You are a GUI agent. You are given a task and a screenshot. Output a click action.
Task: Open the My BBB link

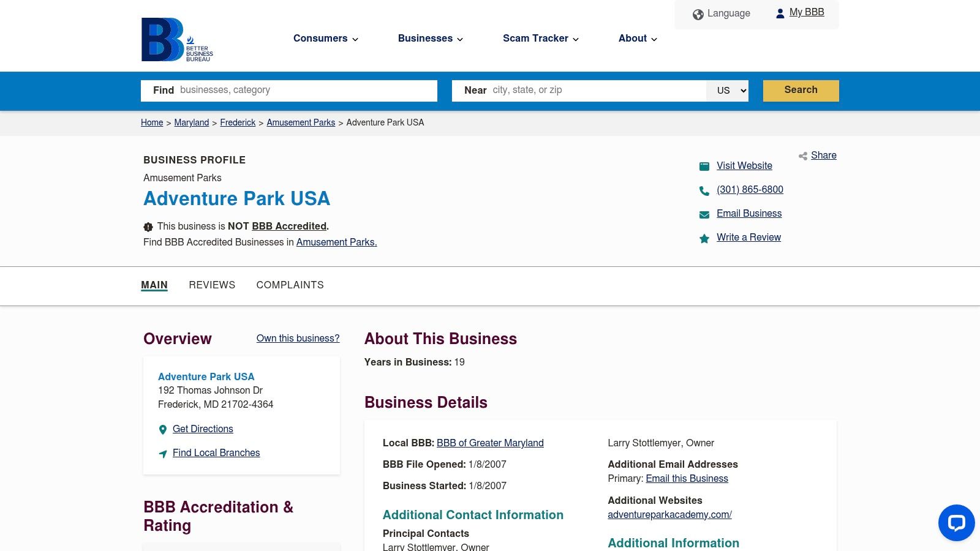807,12
